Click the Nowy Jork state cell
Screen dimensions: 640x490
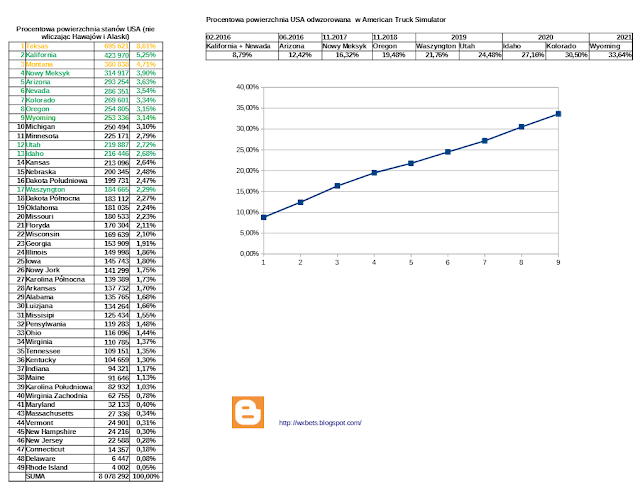(x=60, y=270)
